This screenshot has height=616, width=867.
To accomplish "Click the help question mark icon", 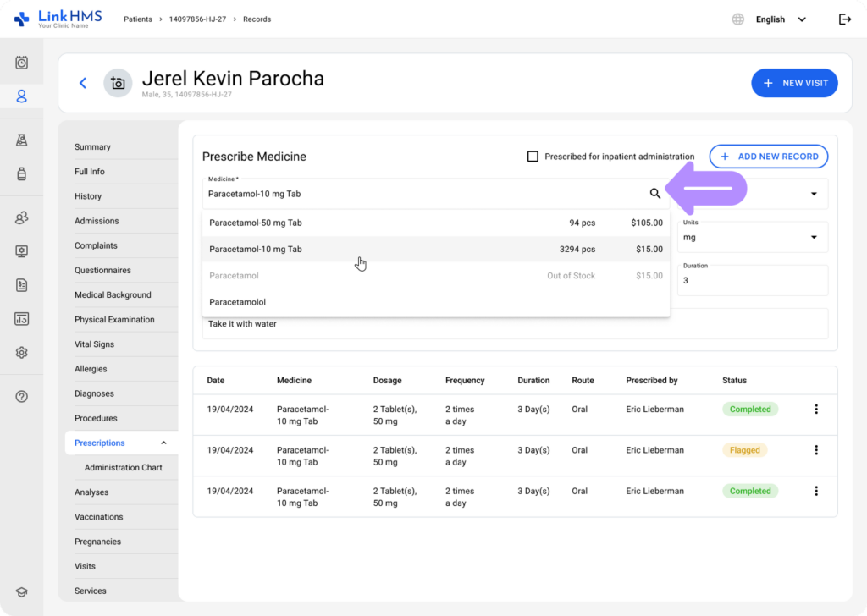I will [21, 395].
